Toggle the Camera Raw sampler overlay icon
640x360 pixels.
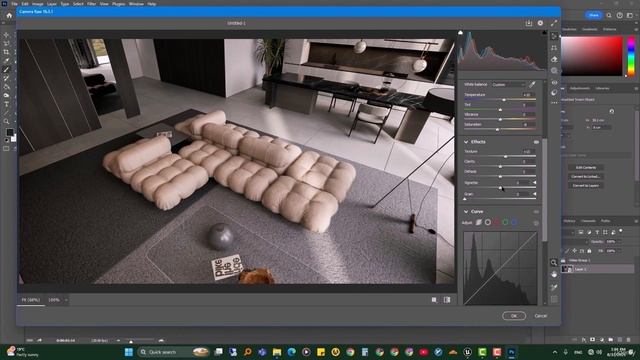[x=554, y=287]
